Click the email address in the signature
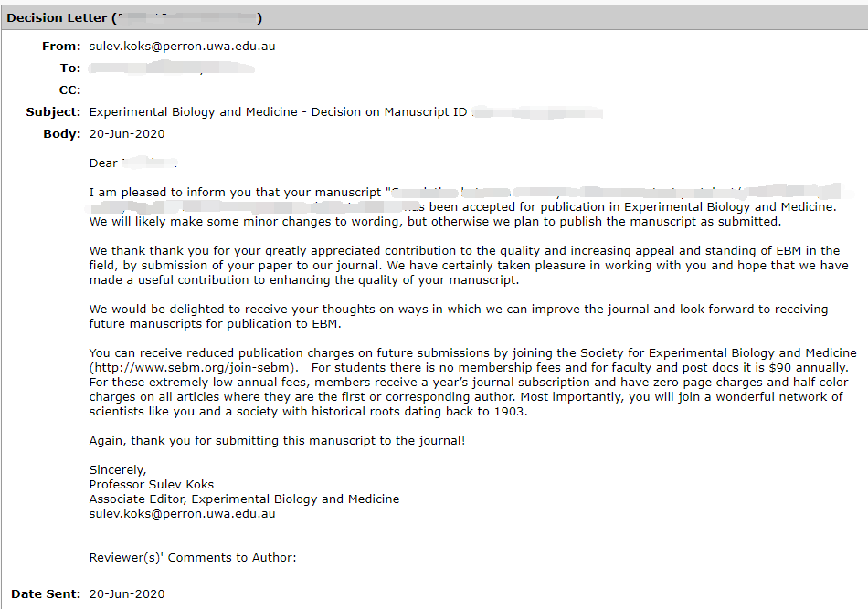868x609 pixels. click(182, 514)
